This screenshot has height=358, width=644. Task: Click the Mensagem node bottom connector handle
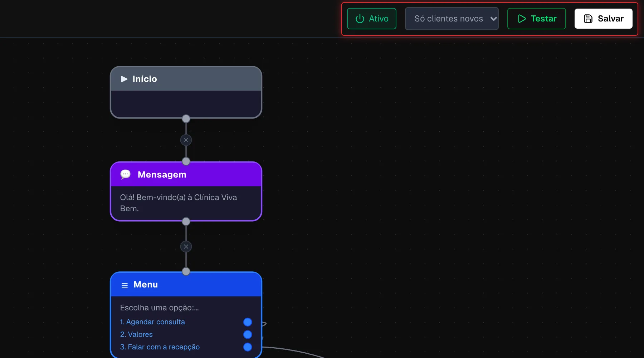click(x=186, y=222)
